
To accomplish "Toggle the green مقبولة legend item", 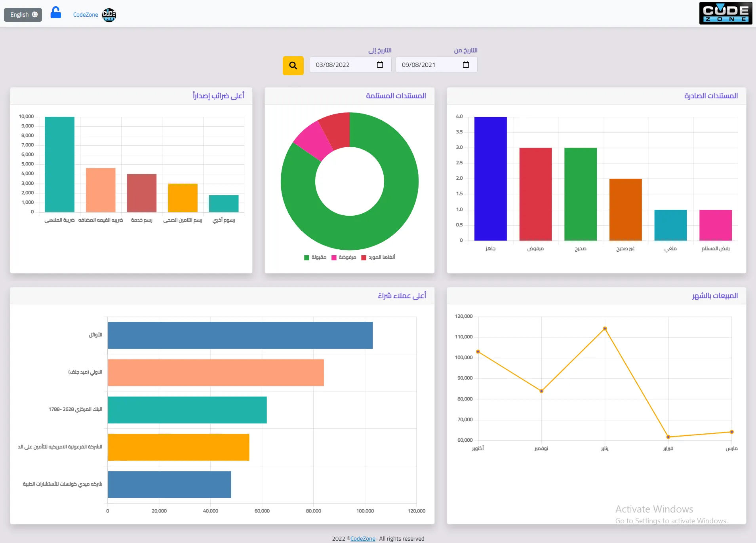I will pos(315,258).
